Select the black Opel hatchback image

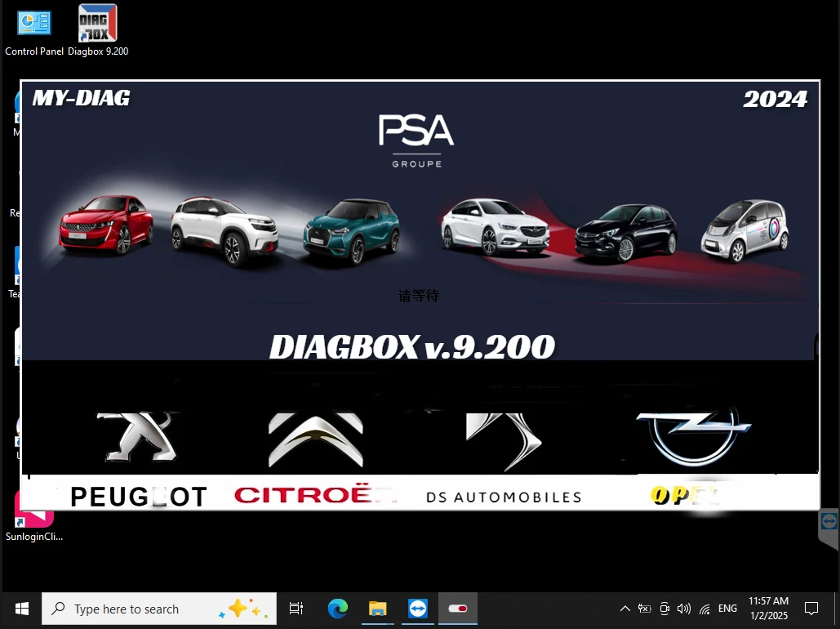(625, 232)
